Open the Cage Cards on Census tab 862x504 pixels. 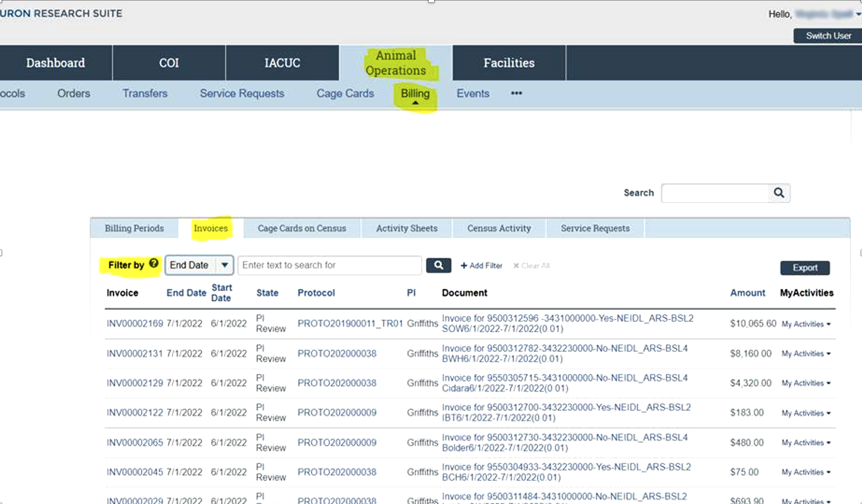pos(302,228)
